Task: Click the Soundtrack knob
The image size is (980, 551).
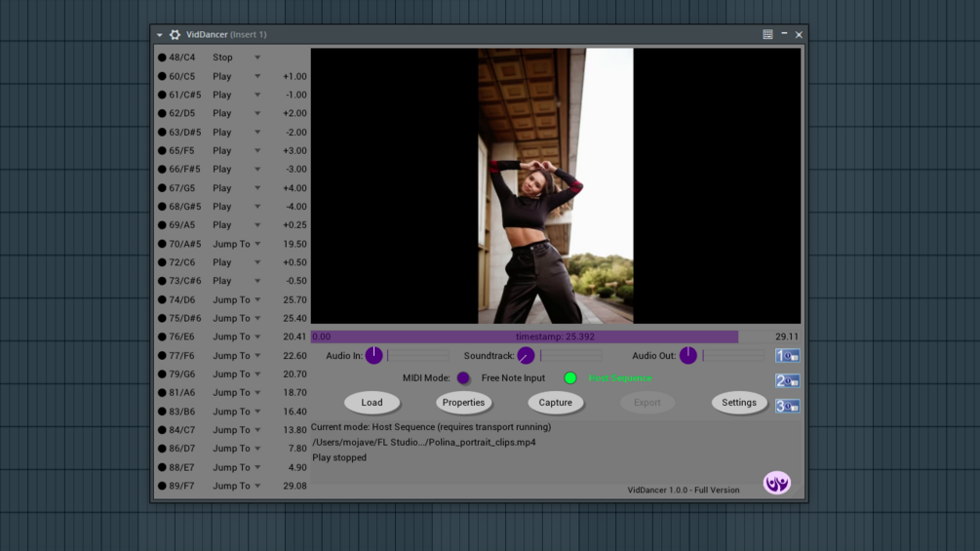Action: coord(526,355)
